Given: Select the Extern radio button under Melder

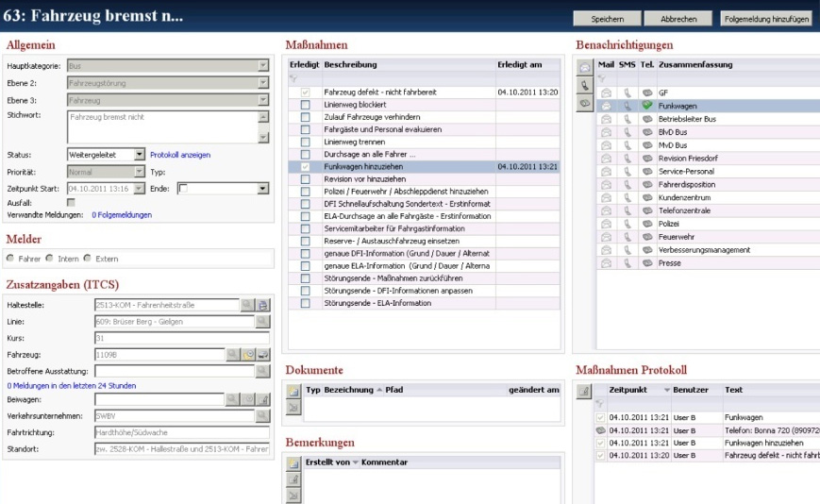Looking at the screenshot, I should pos(88,259).
